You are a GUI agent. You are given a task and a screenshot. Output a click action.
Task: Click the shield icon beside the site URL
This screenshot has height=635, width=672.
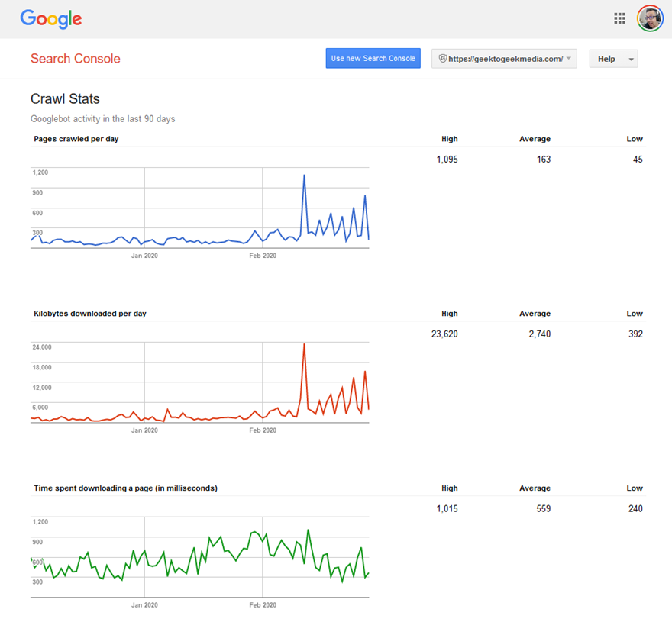(x=443, y=59)
